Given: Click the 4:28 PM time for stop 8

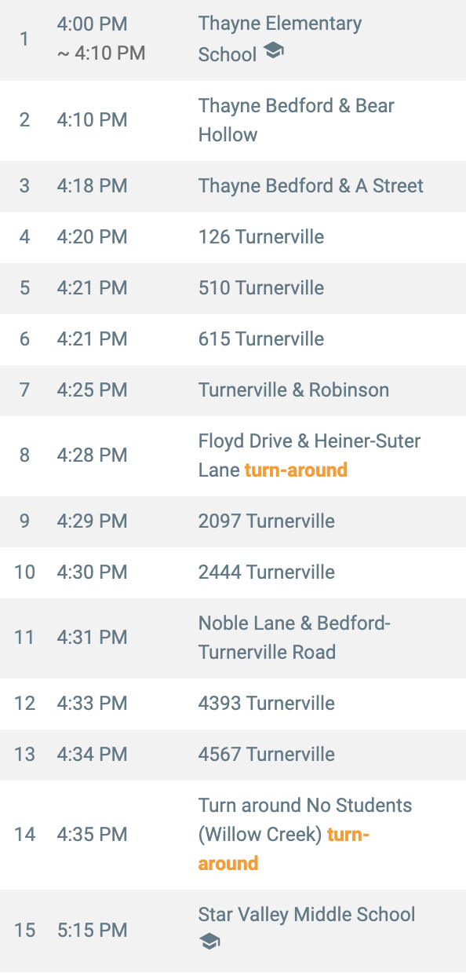Looking at the screenshot, I should (x=92, y=455).
